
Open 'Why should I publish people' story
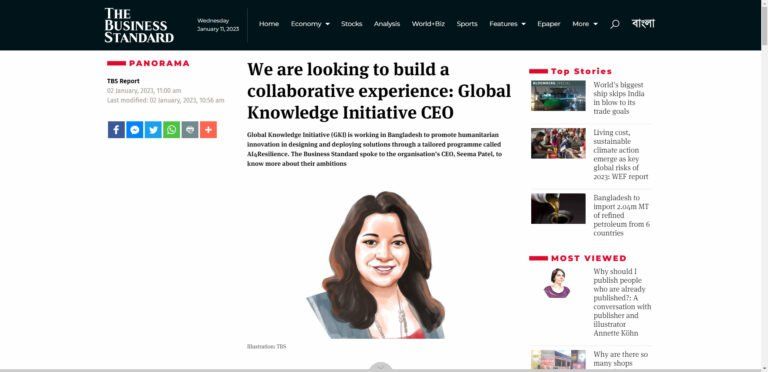pos(623,302)
